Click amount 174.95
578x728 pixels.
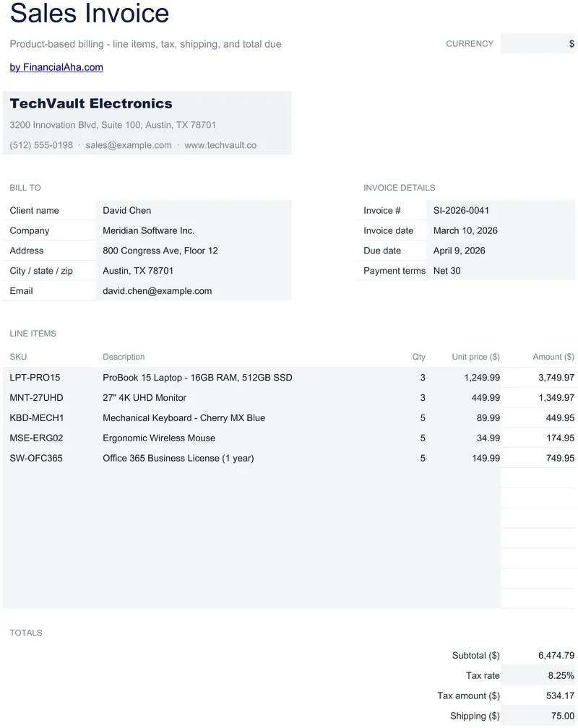560,438
